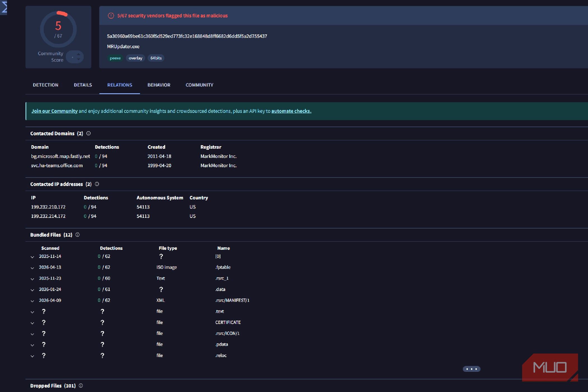The width and height of the screenshot is (588, 392).
Task: Open domain svc.ha-teams.office.com
Action: point(57,165)
